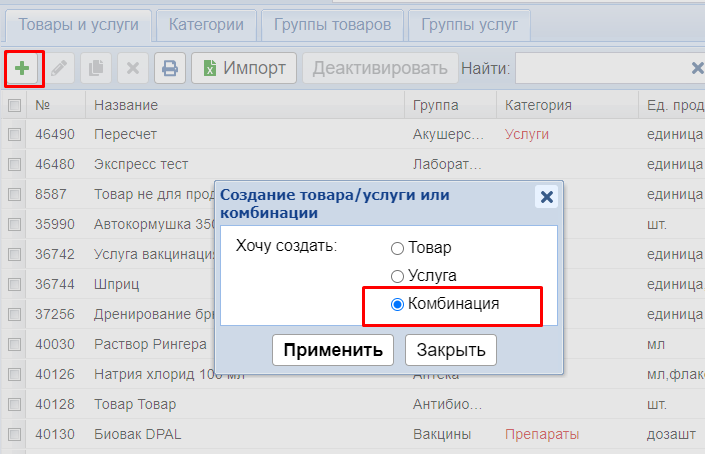Click the pencil edit icon
705x454 pixels.
point(61,68)
